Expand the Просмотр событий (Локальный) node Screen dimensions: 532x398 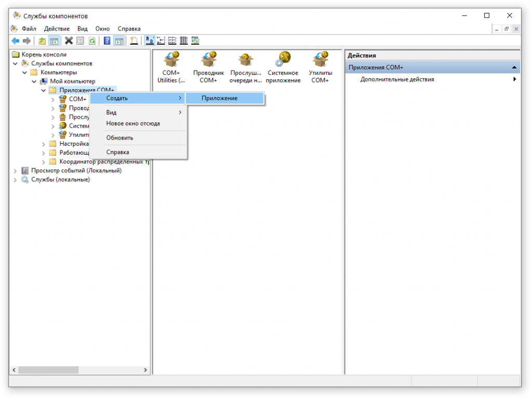pyautogui.click(x=15, y=171)
